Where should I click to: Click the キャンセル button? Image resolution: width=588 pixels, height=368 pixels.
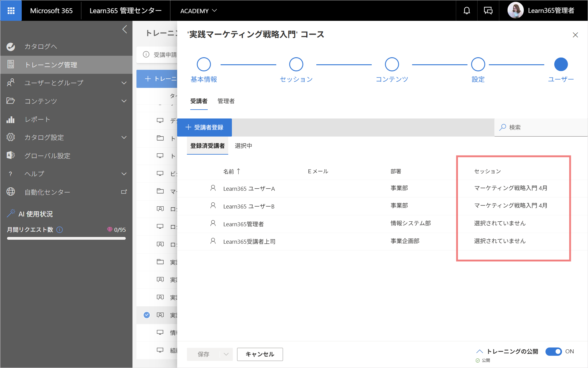pos(260,354)
